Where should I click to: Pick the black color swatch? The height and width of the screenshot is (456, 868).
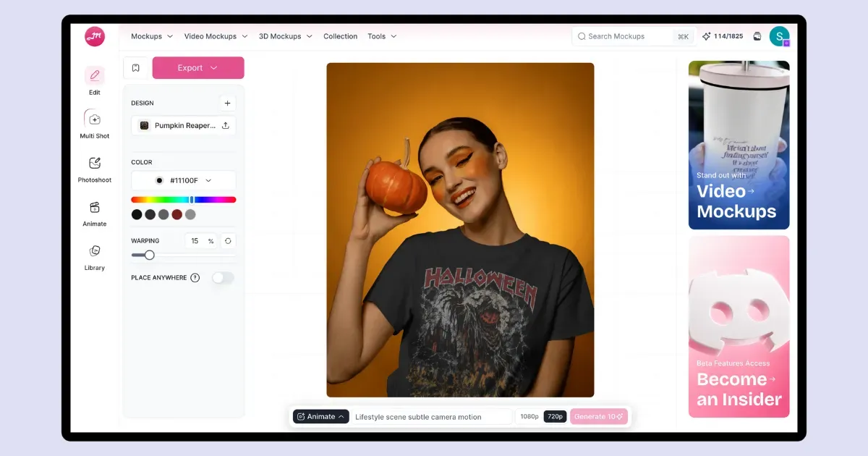click(x=137, y=214)
